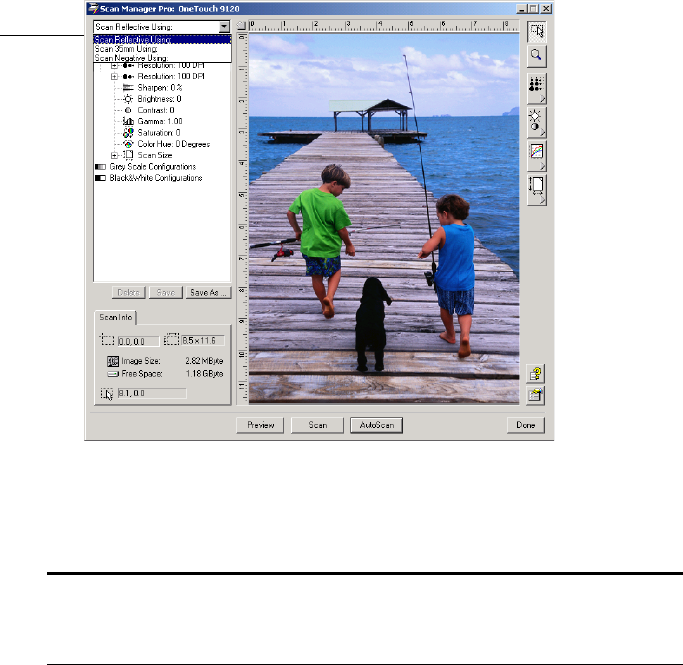Expand the Resolution: 100 DPI tree node

point(114,76)
